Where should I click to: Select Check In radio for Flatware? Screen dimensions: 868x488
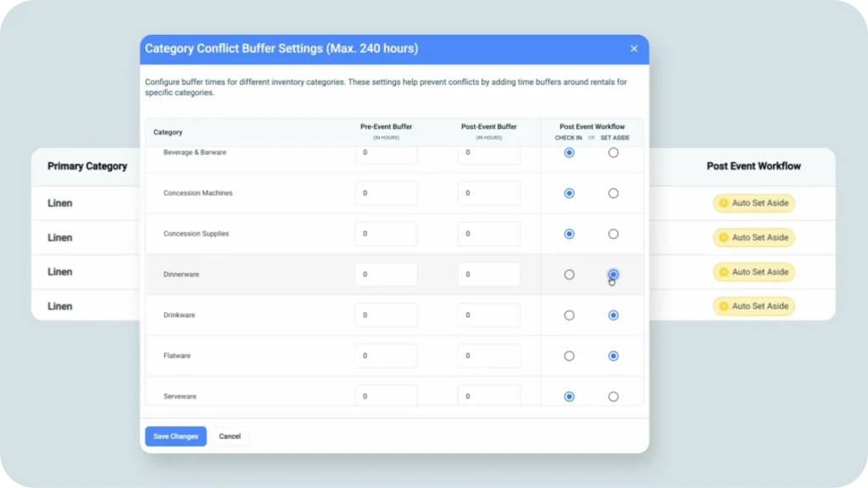coord(569,356)
